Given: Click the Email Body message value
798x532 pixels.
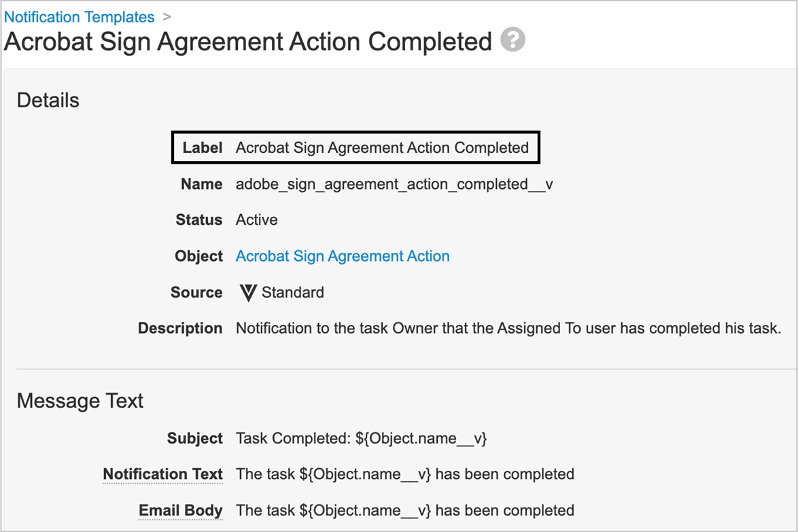Looking at the screenshot, I should click(404, 510).
